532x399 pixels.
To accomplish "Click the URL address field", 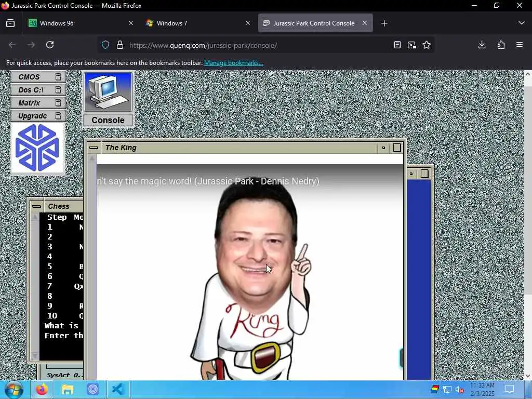I will [258, 45].
